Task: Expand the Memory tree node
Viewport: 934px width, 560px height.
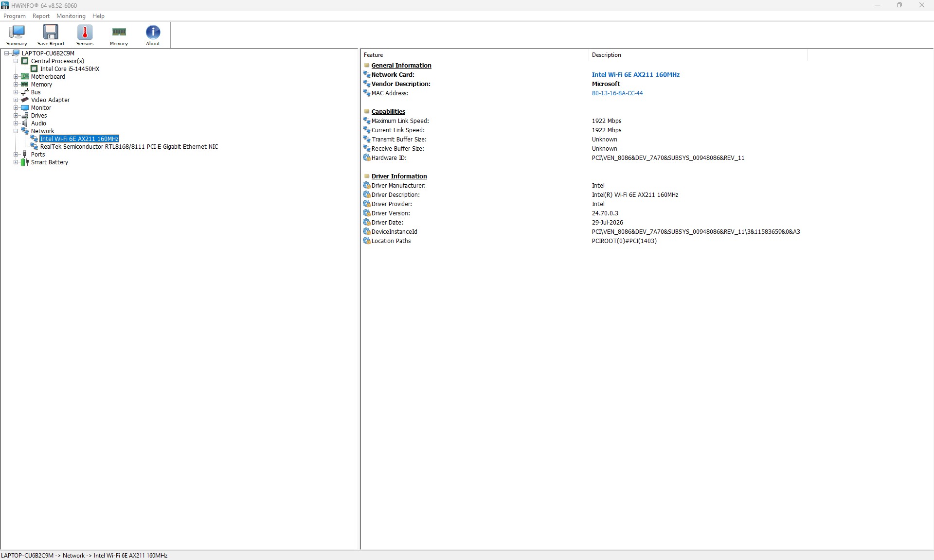Action: 16,84
